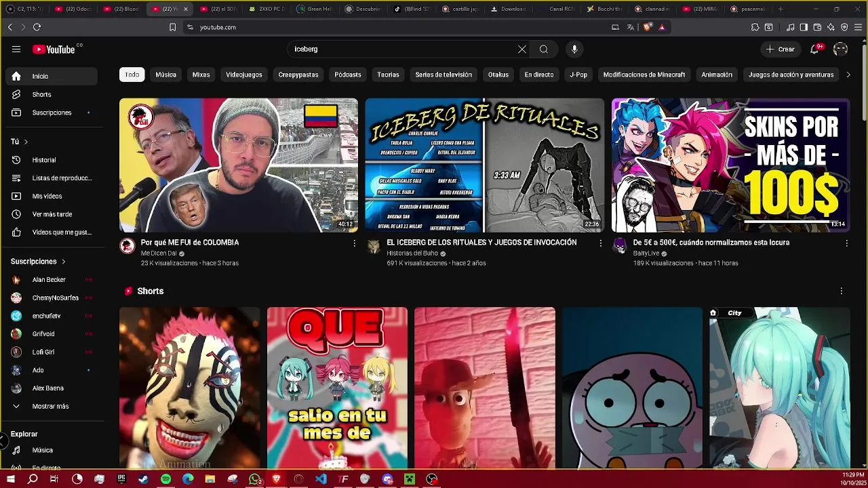The width and height of the screenshot is (868, 488).
Task: Select the En directo filter chip
Action: (x=539, y=75)
